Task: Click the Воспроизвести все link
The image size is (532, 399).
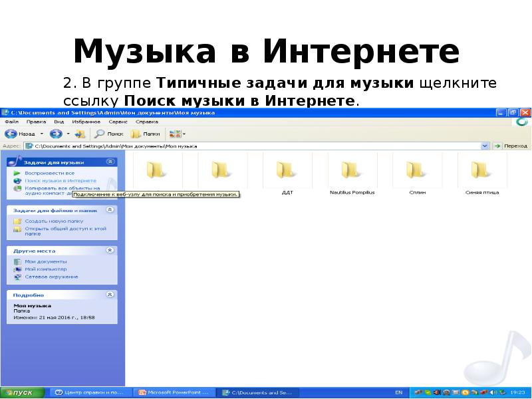Action: (49, 173)
